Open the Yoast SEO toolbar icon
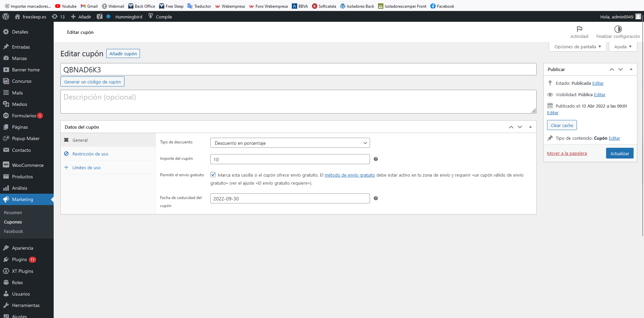644x318 pixels. 100,16
